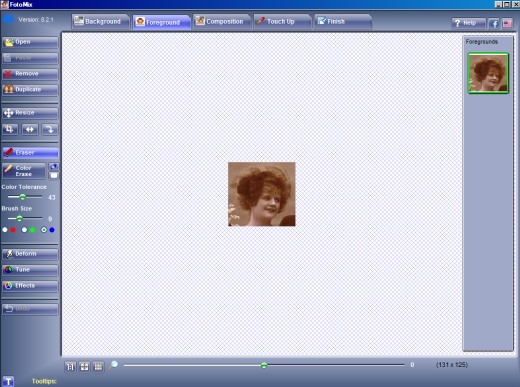Click the 'Tooltips:' label

click(44, 381)
